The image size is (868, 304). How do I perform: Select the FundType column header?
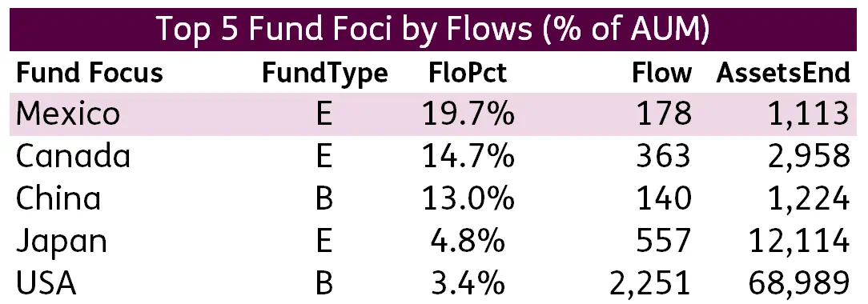click(324, 74)
